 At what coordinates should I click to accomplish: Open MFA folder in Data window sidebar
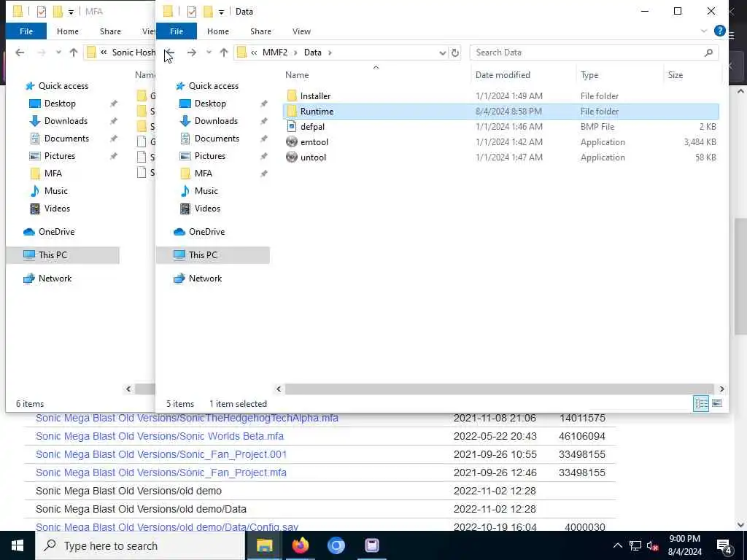(203, 174)
